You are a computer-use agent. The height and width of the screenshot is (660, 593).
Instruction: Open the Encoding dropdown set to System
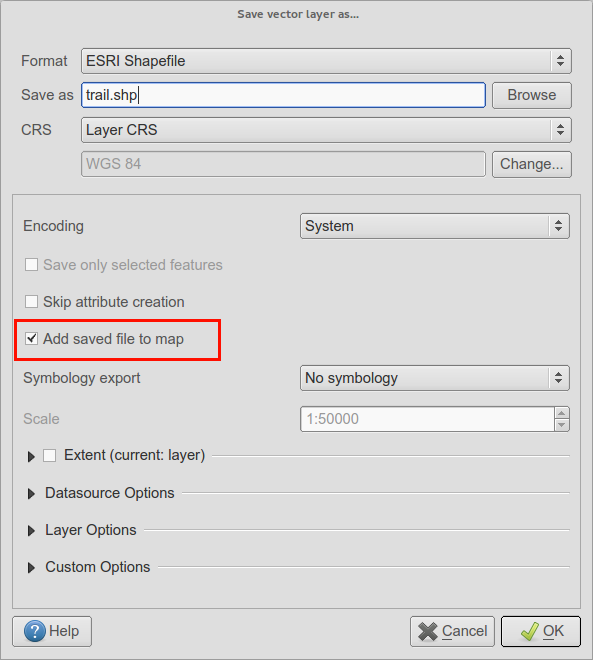pos(435,226)
